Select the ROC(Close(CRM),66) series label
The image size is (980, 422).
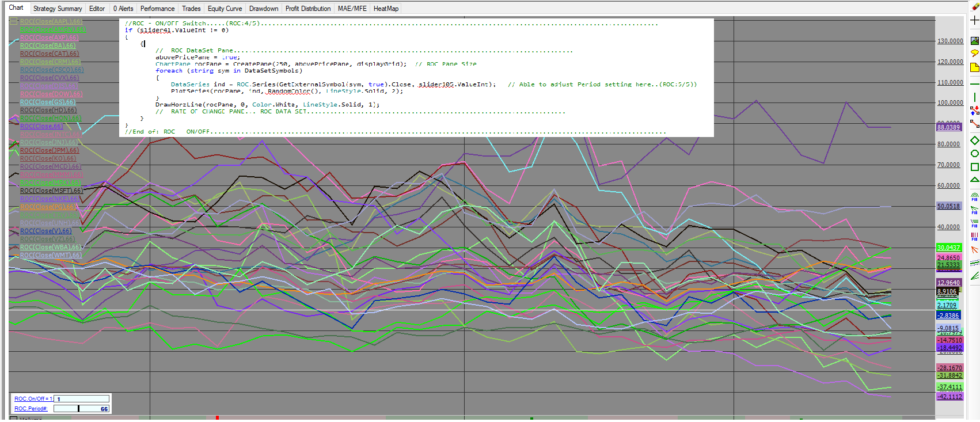(50, 62)
